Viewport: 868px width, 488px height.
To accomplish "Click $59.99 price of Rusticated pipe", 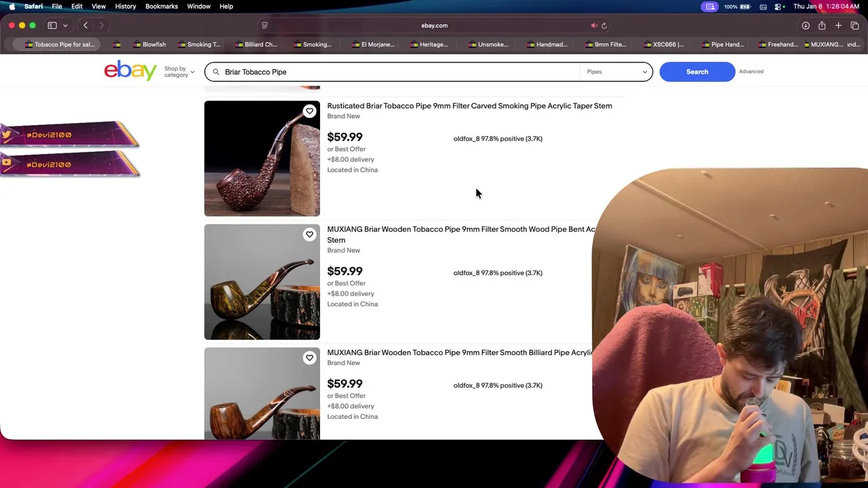I will pyautogui.click(x=344, y=137).
